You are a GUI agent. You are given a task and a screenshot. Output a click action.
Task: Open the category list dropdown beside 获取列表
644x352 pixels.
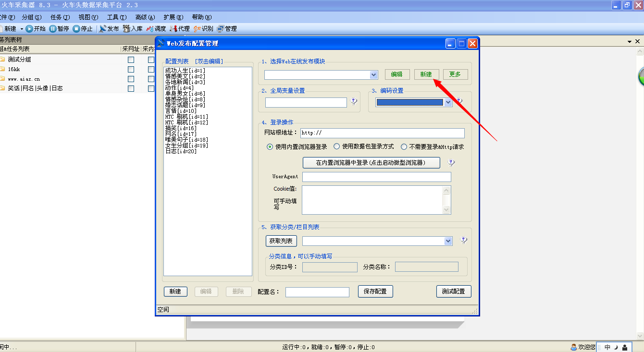click(448, 241)
